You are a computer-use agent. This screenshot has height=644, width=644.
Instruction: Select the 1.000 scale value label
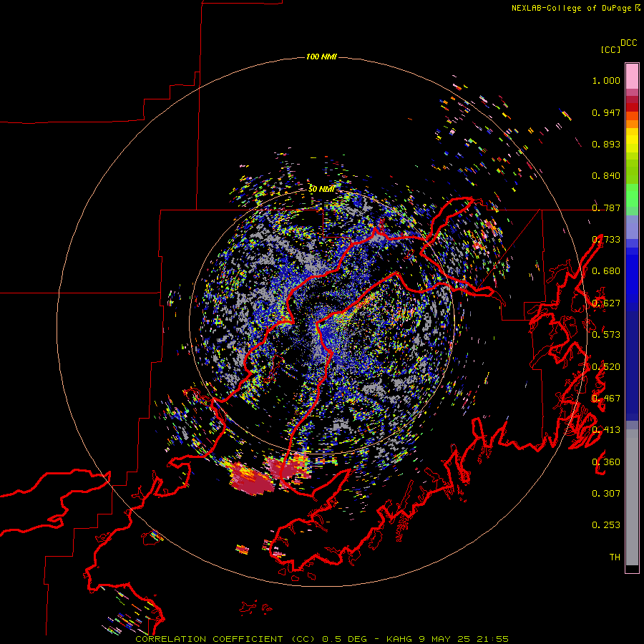coord(606,80)
